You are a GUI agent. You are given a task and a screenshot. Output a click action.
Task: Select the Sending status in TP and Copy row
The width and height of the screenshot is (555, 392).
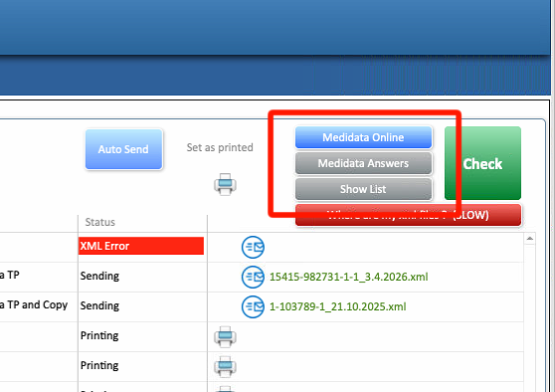(99, 305)
